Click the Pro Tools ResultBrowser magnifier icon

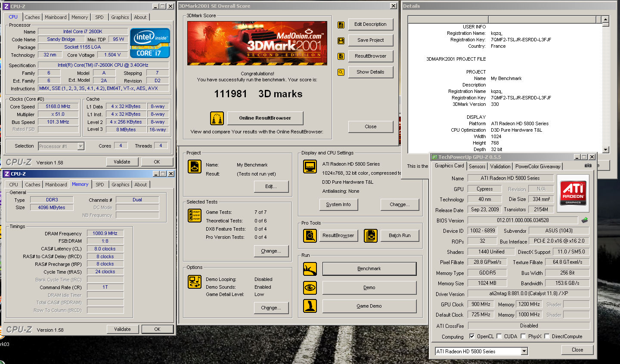click(310, 235)
